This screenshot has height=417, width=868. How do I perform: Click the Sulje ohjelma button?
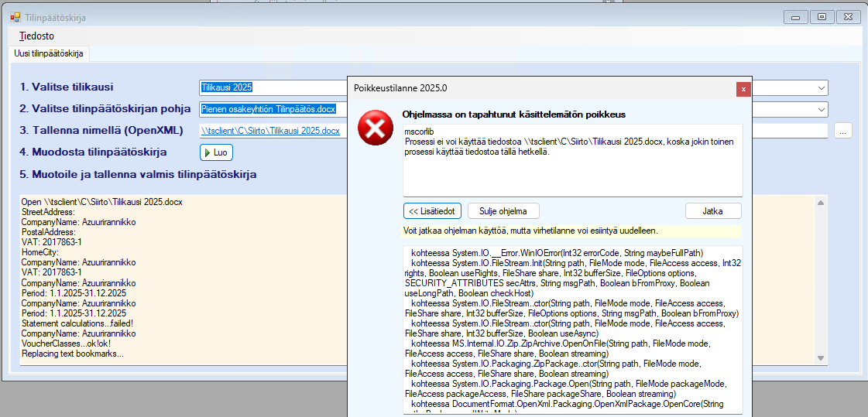pyautogui.click(x=503, y=210)
